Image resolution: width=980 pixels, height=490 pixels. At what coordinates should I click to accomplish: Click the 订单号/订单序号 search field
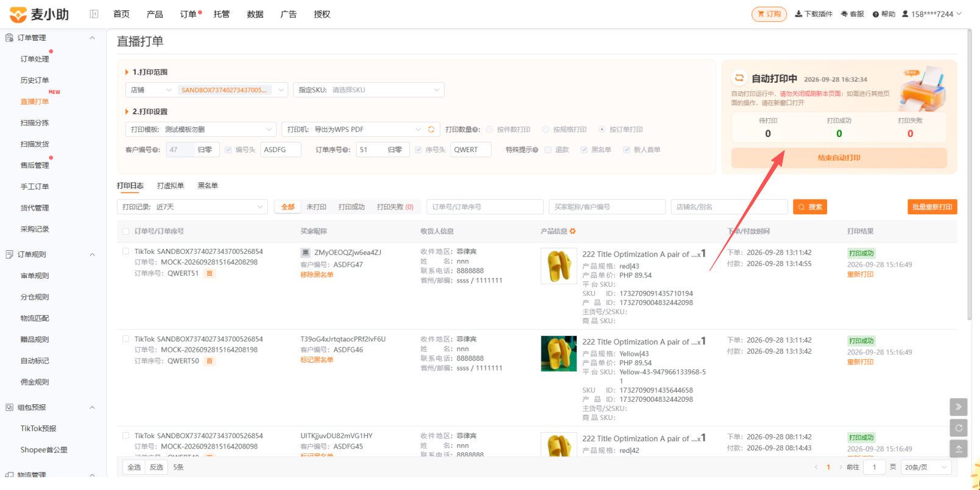[485, 207]
